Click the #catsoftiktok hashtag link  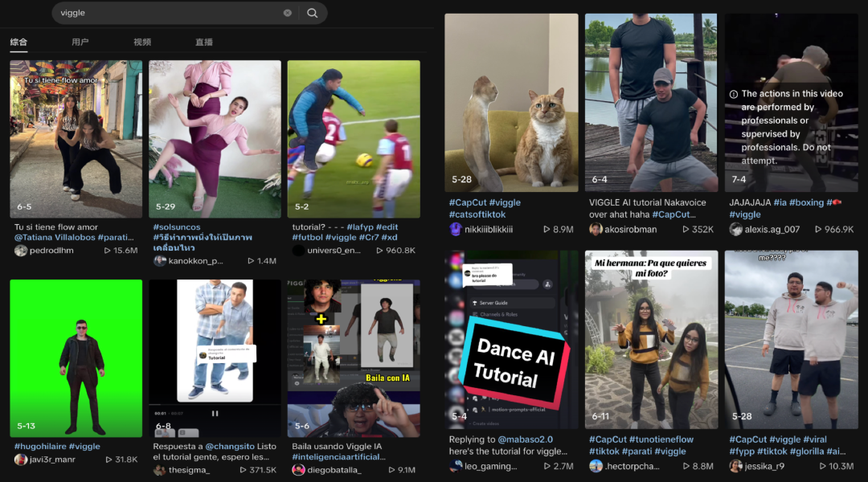[477, 214]
